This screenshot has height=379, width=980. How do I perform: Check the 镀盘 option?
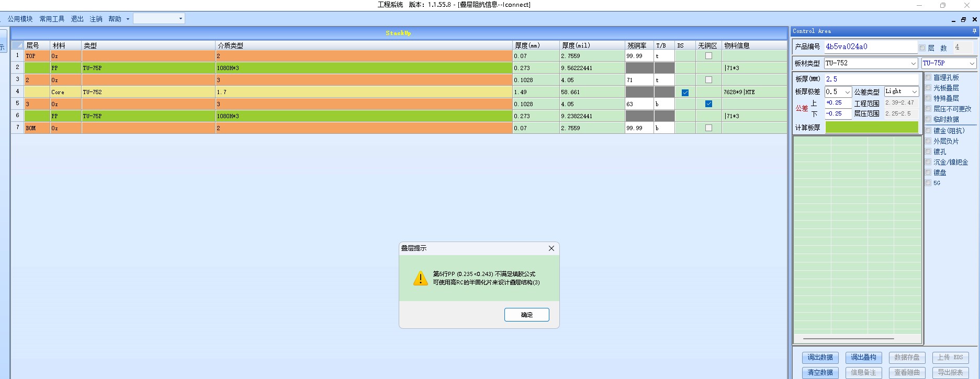pos(928,173)
